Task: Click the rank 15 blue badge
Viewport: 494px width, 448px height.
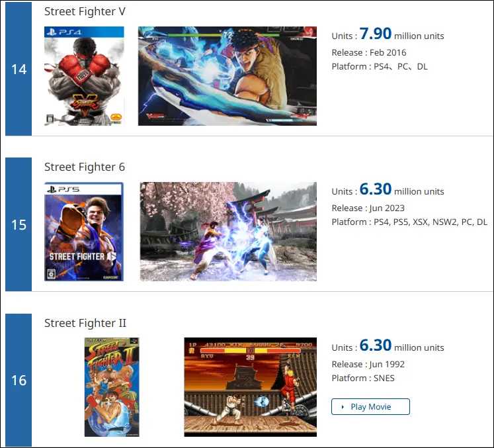Action: coord(19,224)
